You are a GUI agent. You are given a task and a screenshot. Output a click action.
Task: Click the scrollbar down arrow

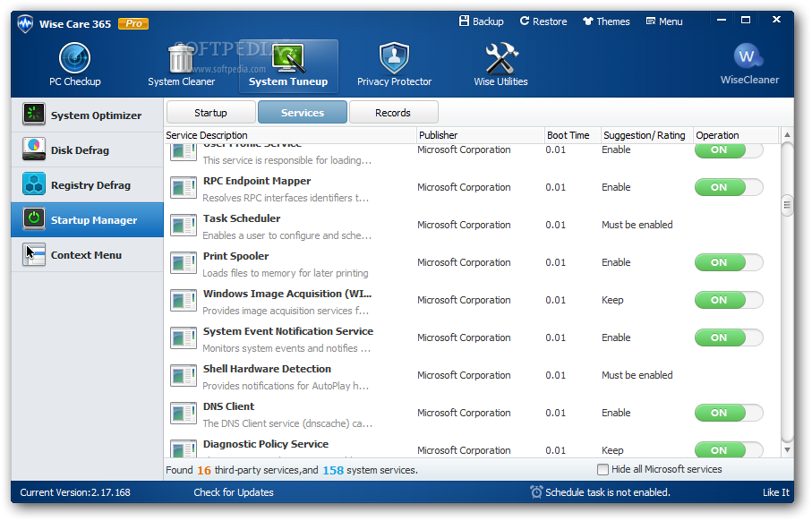[787, 450]
